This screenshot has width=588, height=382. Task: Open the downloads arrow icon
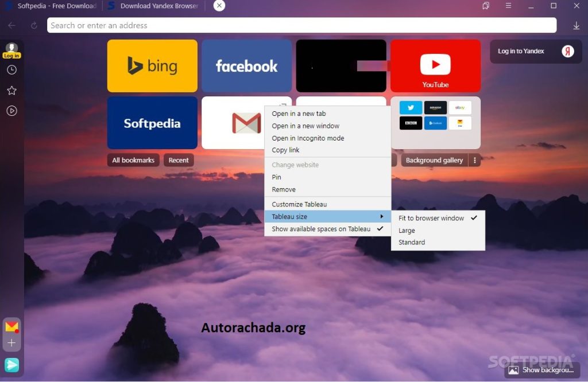coord(577,25)
